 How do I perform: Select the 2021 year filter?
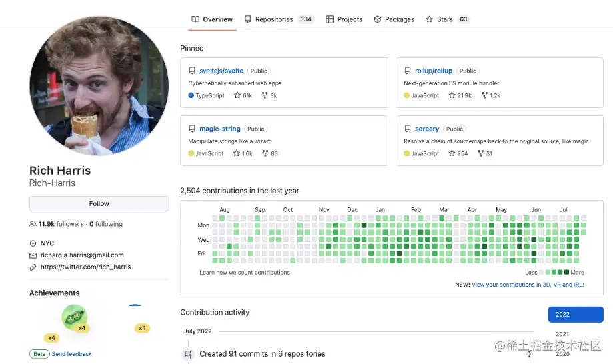click(562, 334)
